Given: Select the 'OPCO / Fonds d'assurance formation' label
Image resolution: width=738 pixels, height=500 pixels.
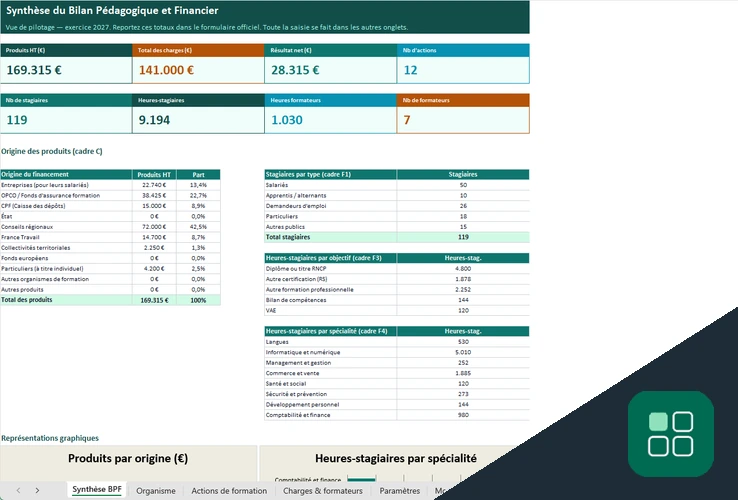Looking at the screenshot, I should click(x=50, y=195).
